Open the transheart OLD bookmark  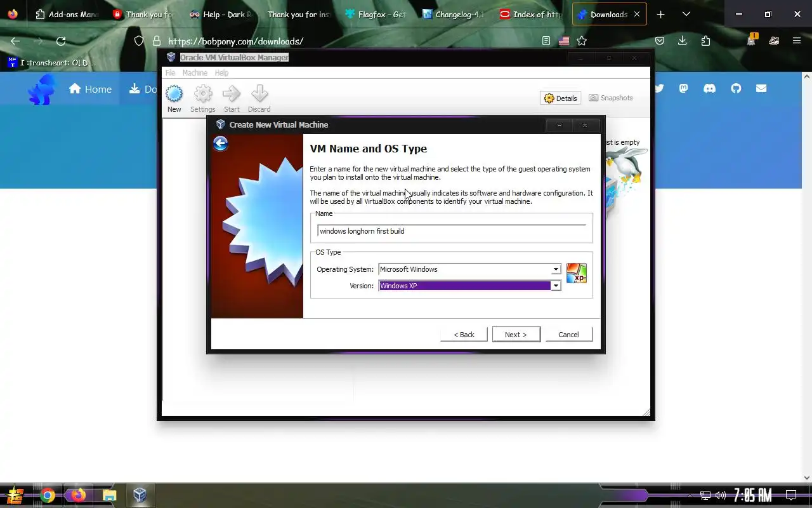coord(52,62)
